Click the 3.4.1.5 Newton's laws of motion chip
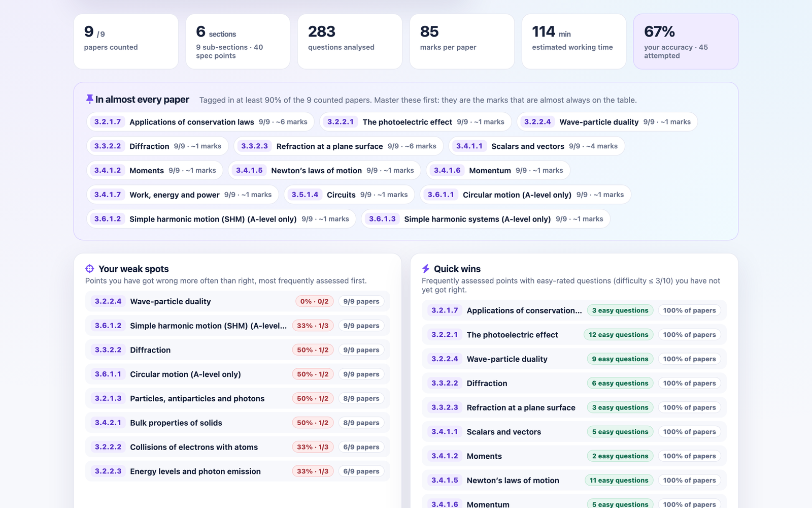The image size is (812, 508). point(325,171)
